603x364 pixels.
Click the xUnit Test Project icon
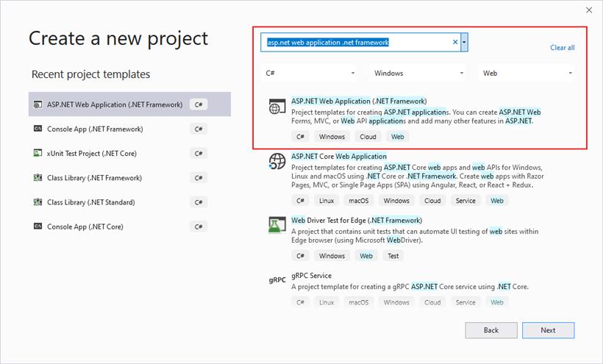click(38, 153)
